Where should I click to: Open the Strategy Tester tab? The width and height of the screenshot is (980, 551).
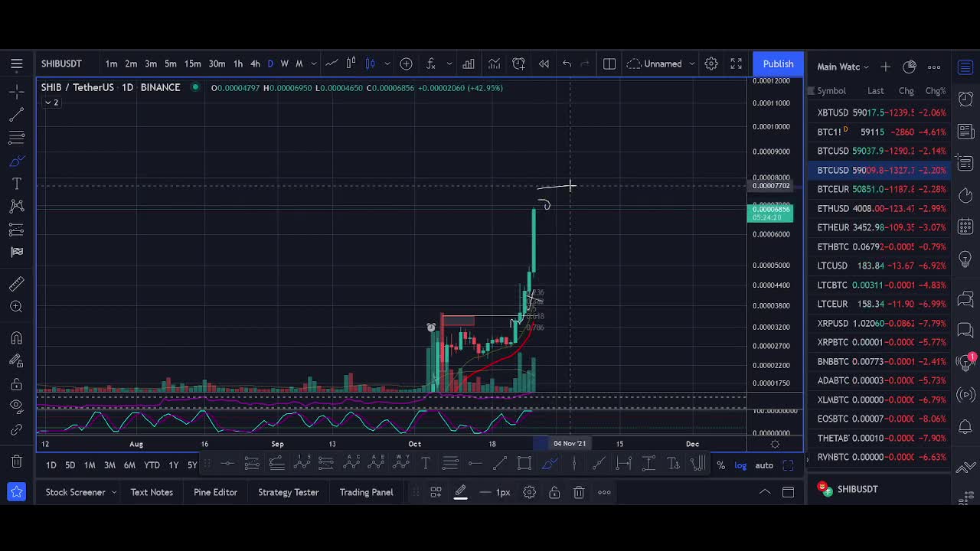[288, 492]
